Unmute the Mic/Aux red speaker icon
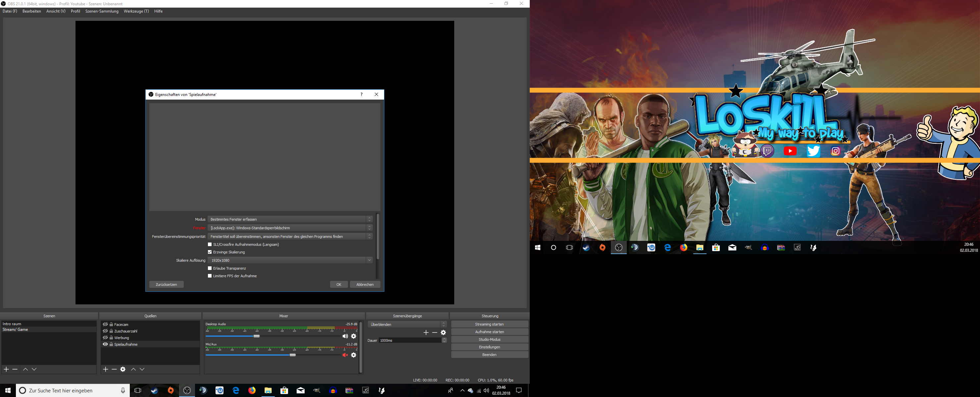Viewport: 980px width, 397px height. 345,355
